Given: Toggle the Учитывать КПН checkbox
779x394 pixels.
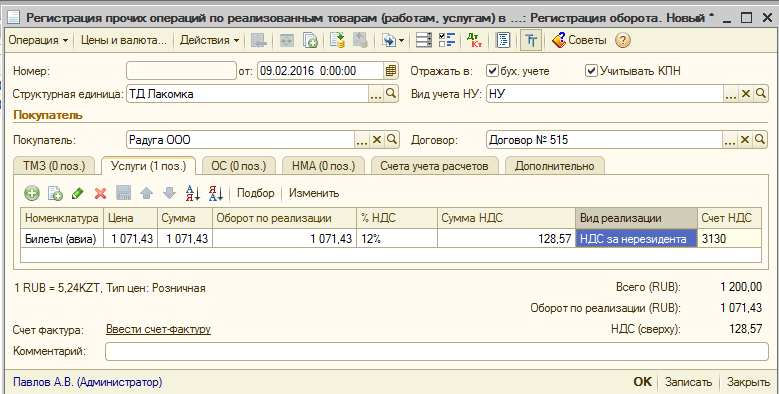Looking at the screenshot, I should [x=591, y=71].
